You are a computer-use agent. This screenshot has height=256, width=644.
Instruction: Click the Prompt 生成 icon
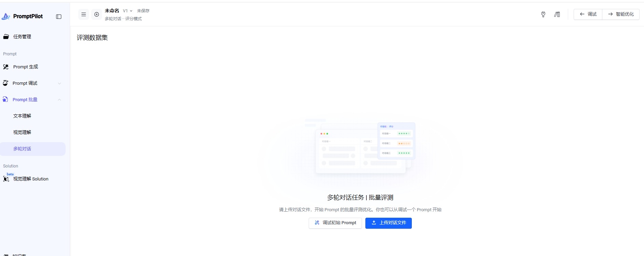[6, 67]
